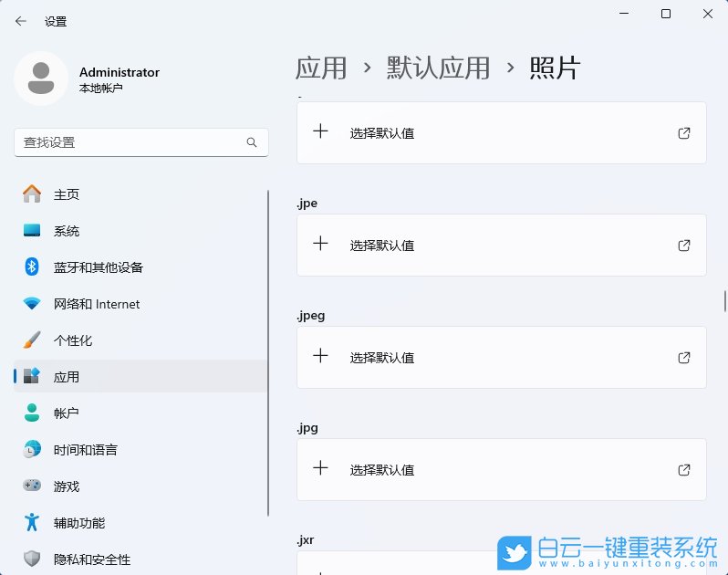728x575 pixels.
Task: Click the plus icon under .jpeg
Action: pos(320,356)
